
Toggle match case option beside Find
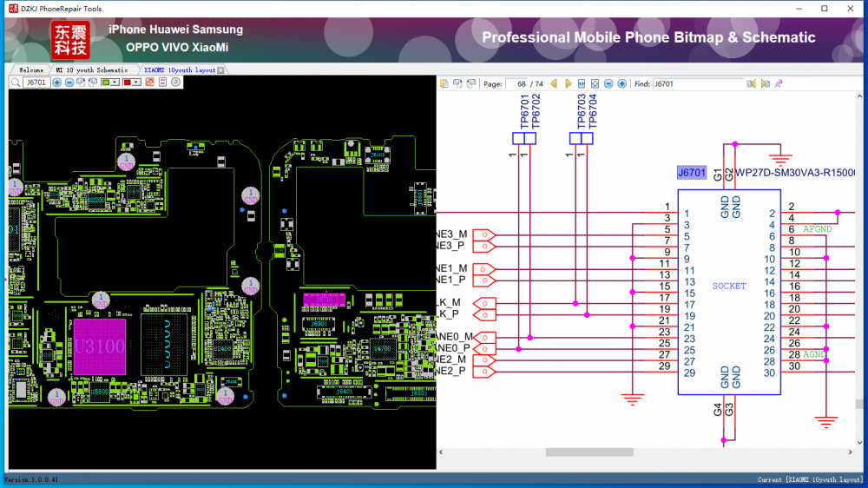779,84
